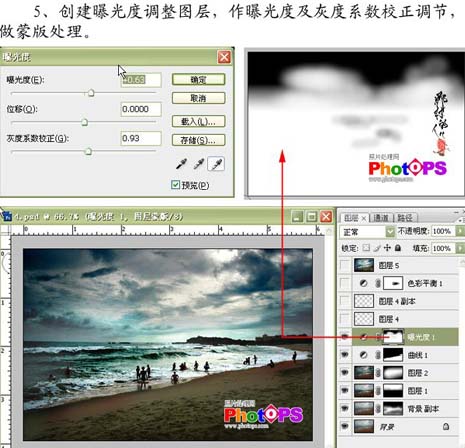
Task: Click the lock transparent pixels icon
Action: pyautogui.click(x=366, y=248)
